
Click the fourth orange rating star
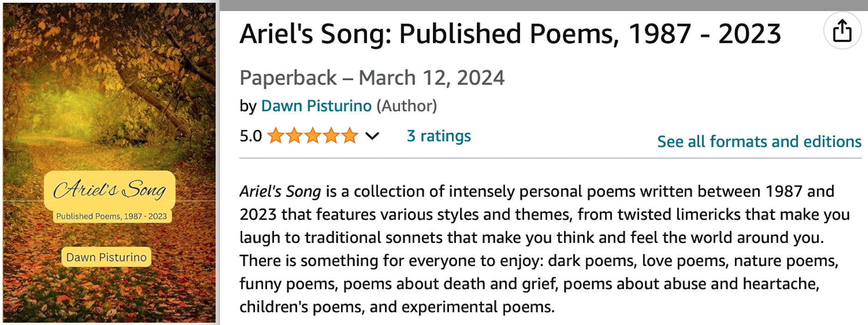tap(331, 136)
